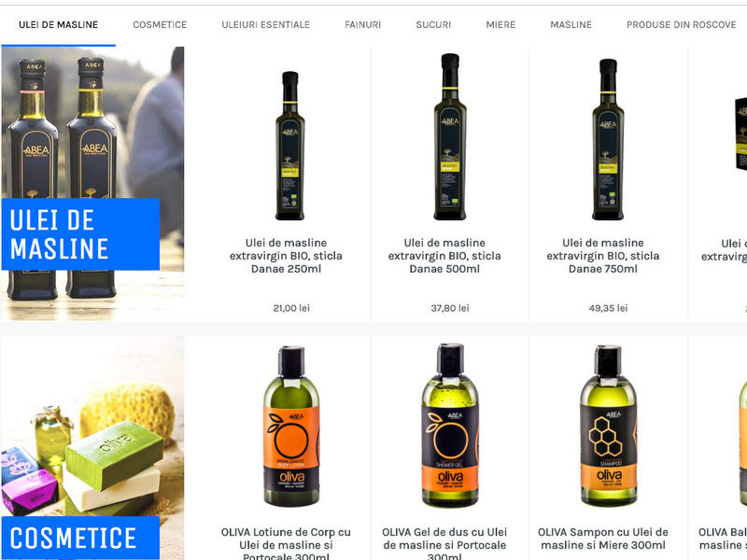Click the Danae 250ml olive oil bottle image
747x560 pixels.
coord(289,146)
